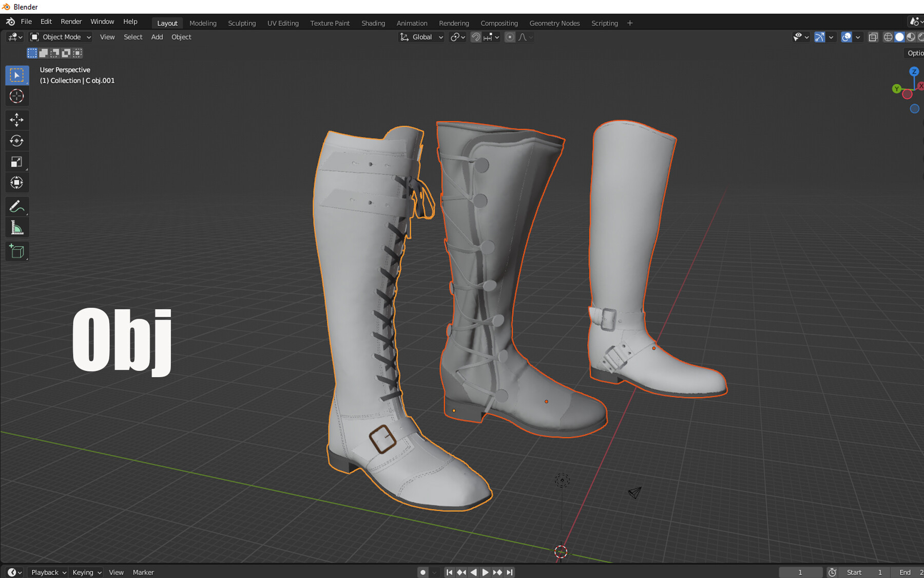Select the Rotate tool

(17, 141)
